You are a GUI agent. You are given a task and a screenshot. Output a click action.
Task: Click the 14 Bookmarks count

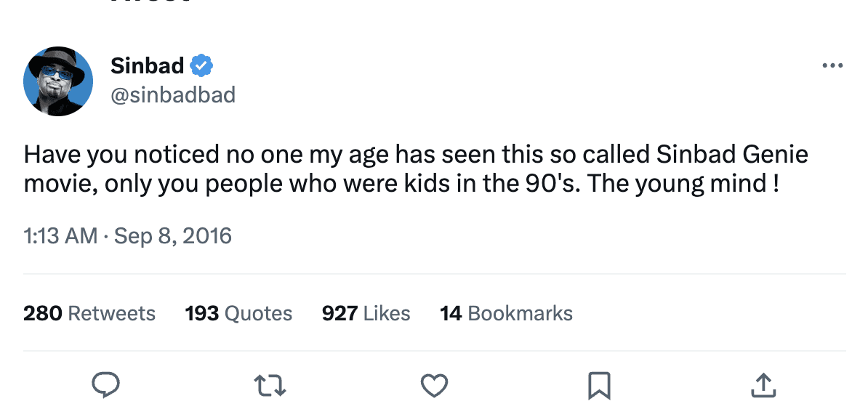pos(506,313)
